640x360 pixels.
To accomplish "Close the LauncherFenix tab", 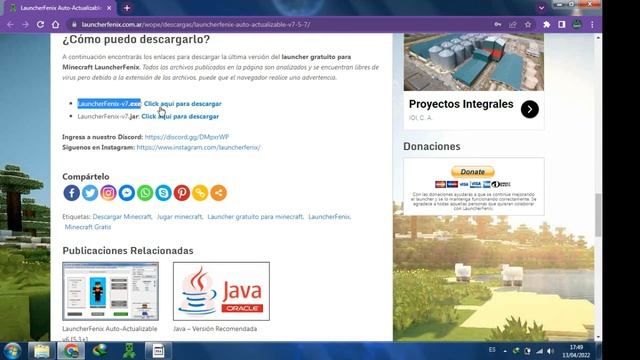I will coord(109,8).
